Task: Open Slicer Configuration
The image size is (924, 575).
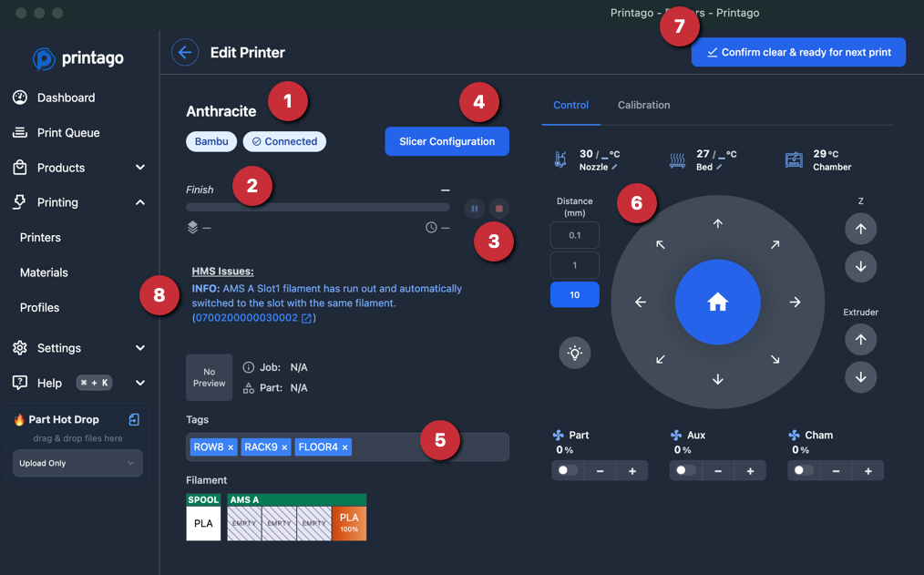Action: tap(447, 141)
